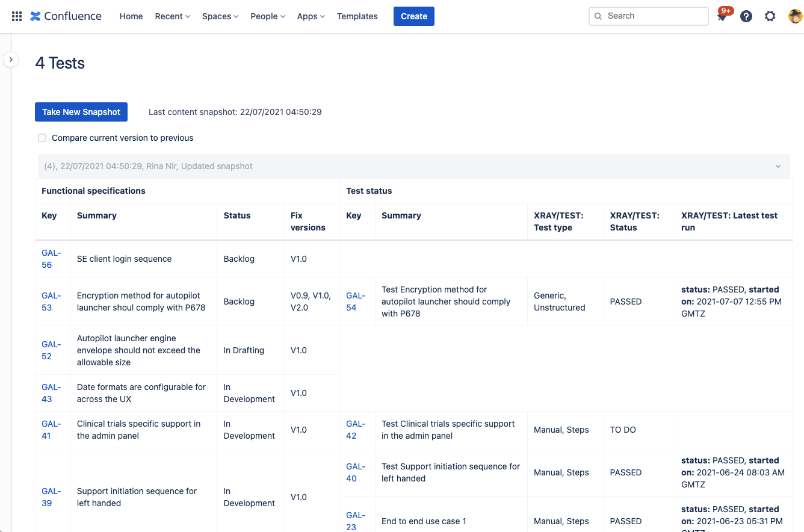Open issue link GAL-56
Screen dimensions: 804x532
(51, 259)
